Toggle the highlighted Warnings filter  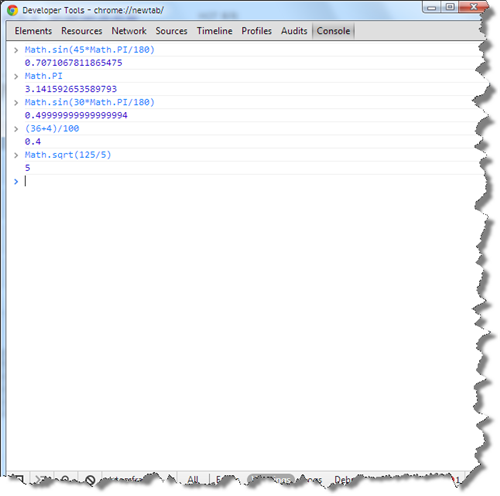pos(271,480)
